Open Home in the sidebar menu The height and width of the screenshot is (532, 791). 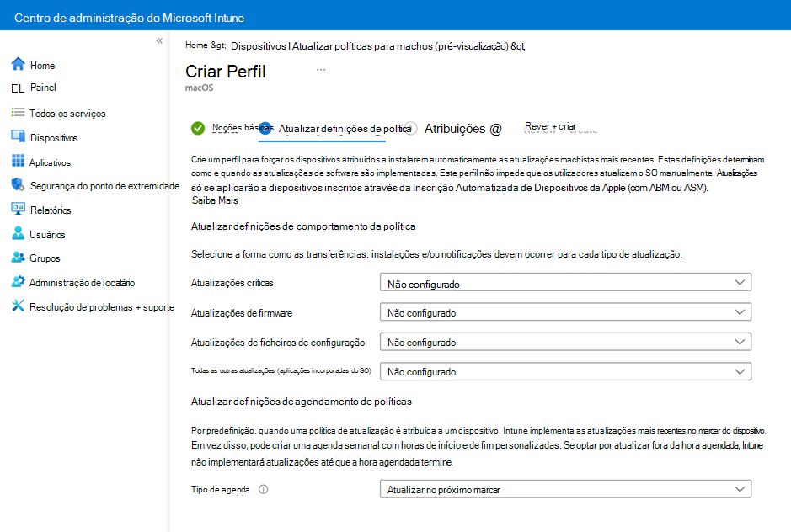pyautogui.click(x=42, y=65)
